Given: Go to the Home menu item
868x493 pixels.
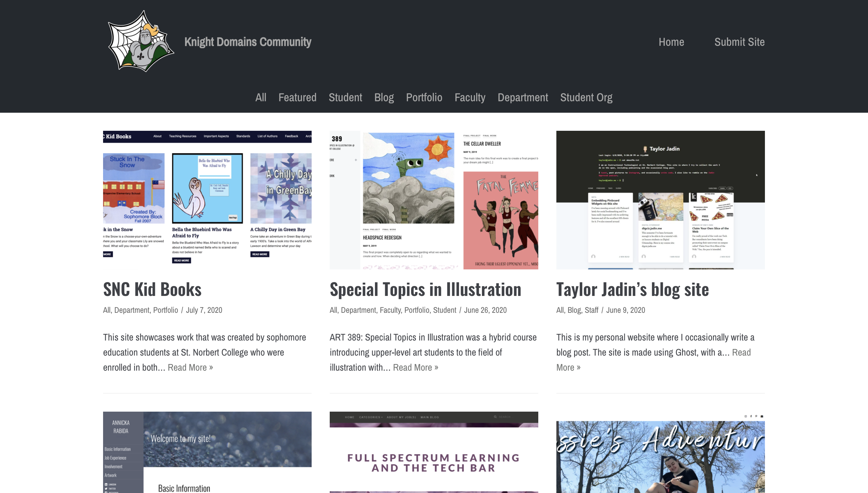Looking at the screenshot, I should (671, 42).
